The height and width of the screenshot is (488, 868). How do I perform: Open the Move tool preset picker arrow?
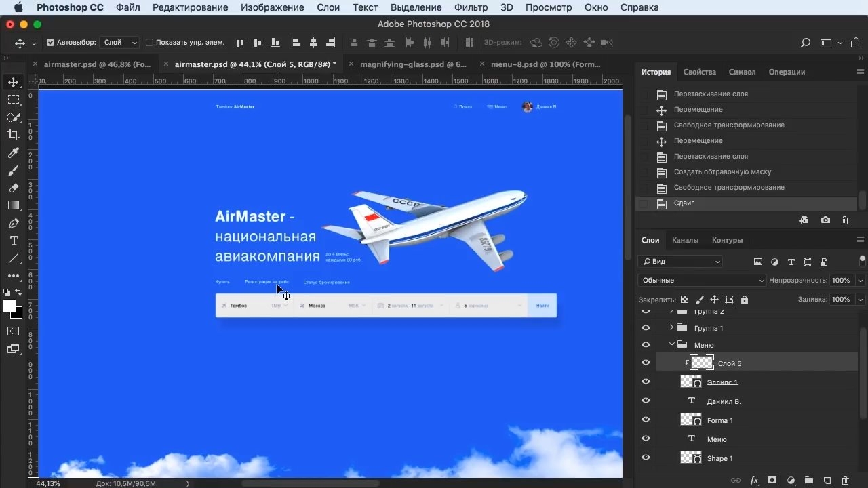34,43
